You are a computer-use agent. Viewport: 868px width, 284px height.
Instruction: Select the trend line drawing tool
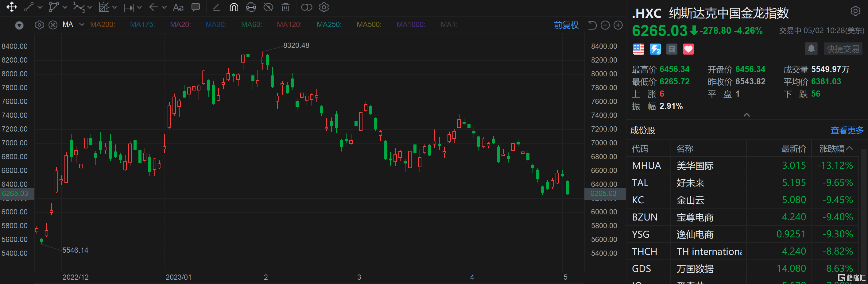tap(29, 7)
